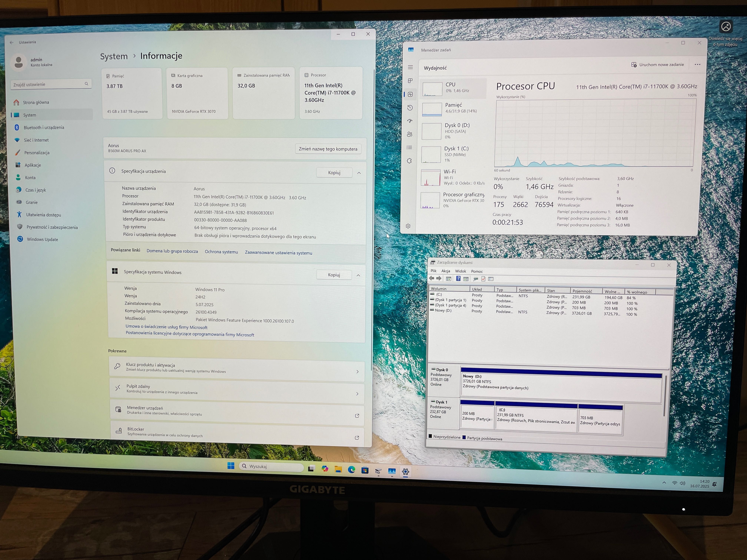
Task: Select Performance page icon in Task Manager sidebar
Action: click(x=410, y=94)
